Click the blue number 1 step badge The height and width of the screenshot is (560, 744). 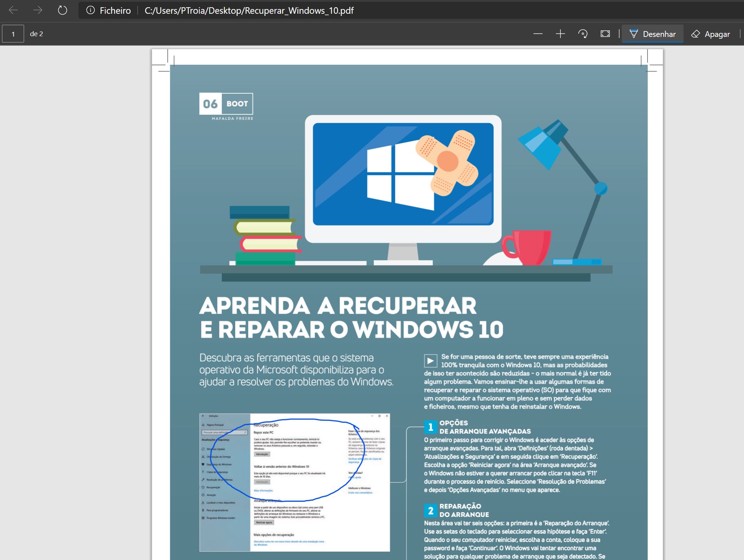(x=430, y=427)
